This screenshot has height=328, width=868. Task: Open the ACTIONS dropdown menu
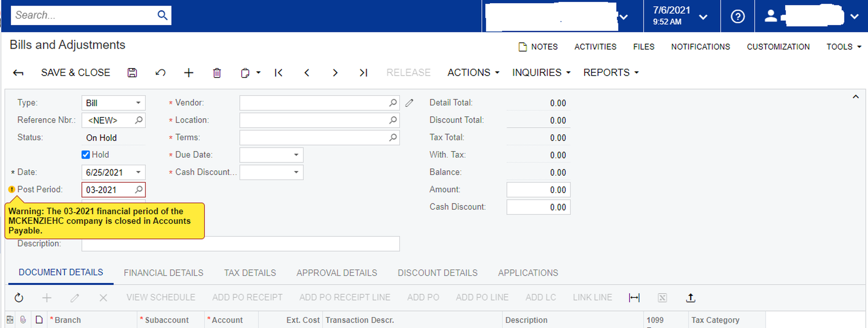[473, 73]
